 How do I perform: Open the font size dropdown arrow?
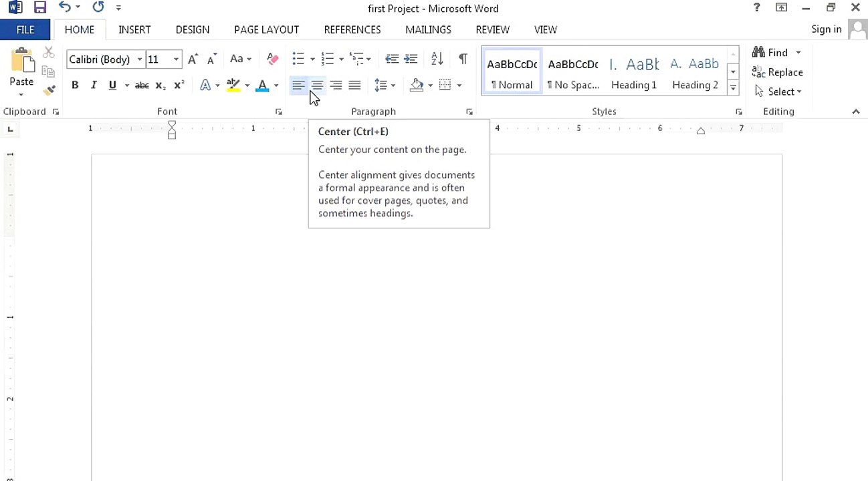(176, 59)
